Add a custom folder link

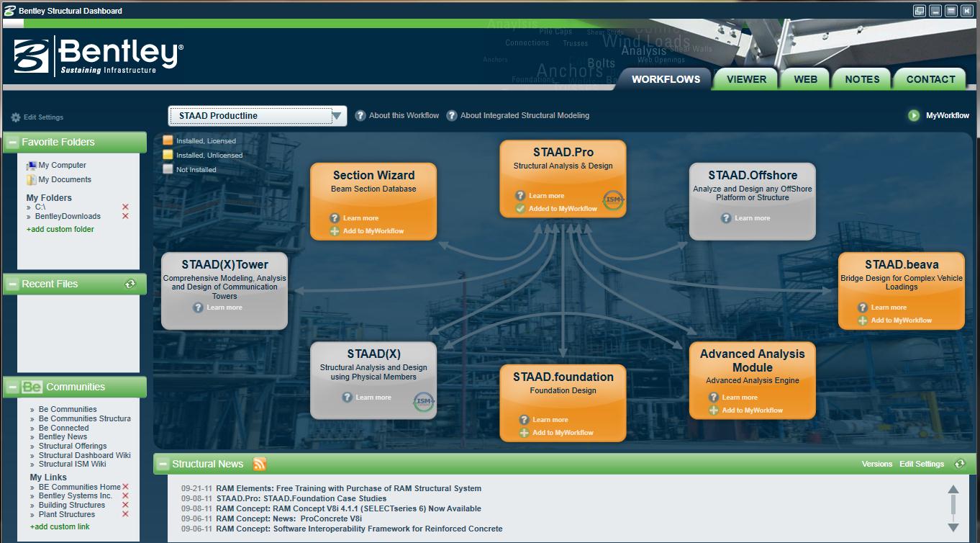click(x=60, y=230)
